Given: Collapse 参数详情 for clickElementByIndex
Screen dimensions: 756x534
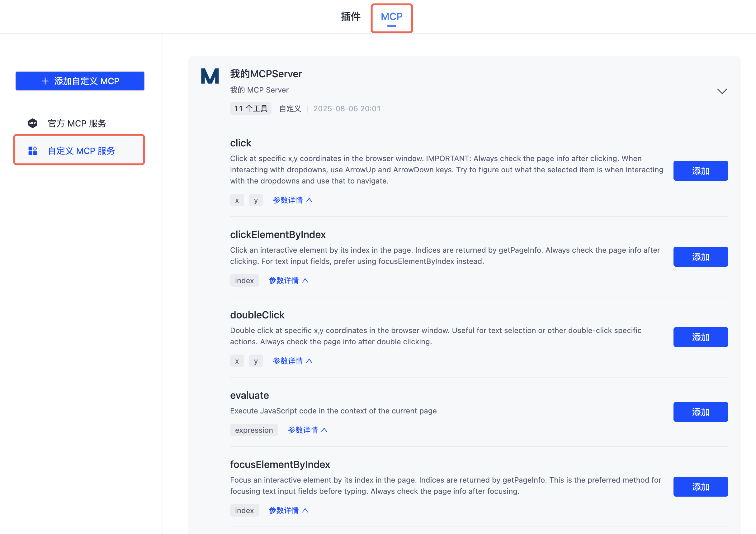Looking at the screenshot, I should coord(288,281).
